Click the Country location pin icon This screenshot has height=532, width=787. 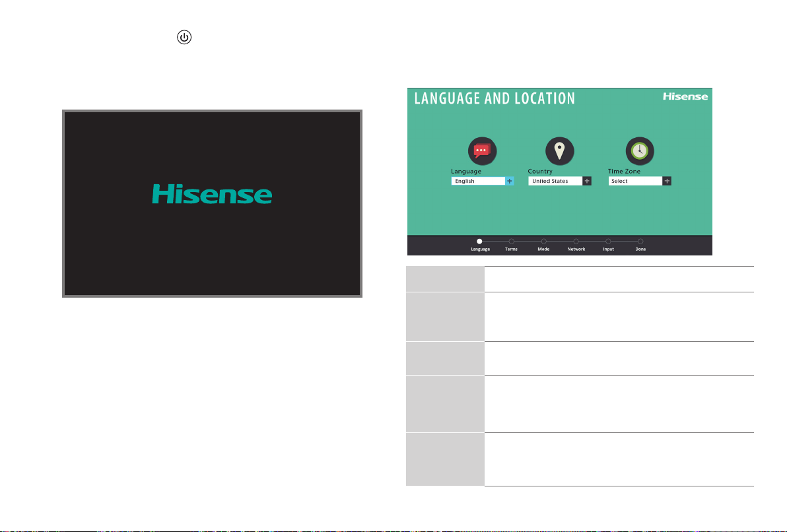tap(560, 151)
